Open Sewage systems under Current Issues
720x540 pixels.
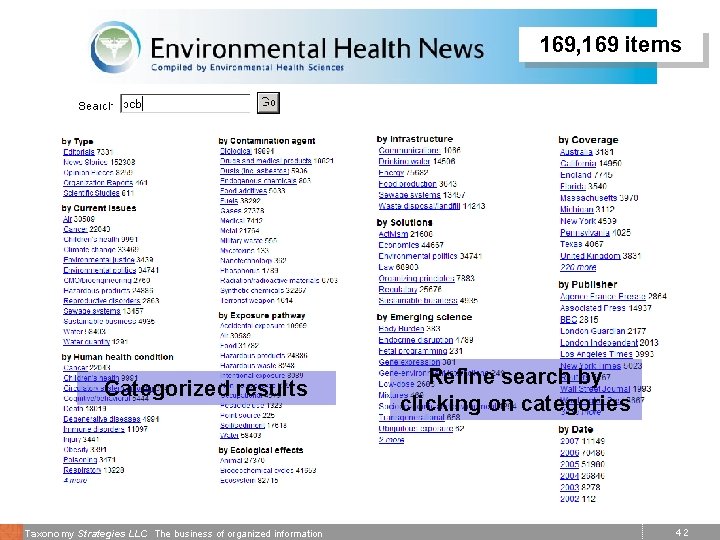91,311
